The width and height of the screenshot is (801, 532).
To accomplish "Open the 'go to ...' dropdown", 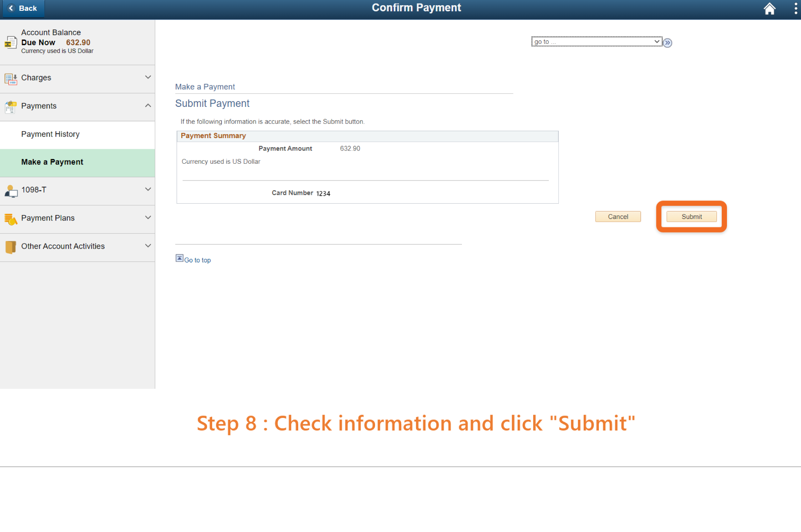I will pyautogui.click(x=596, y=42).
